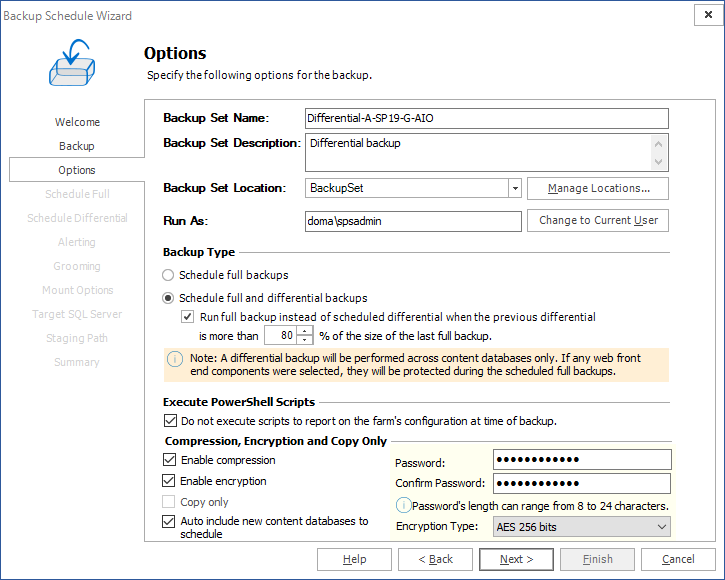Image resolution: width=725 pixels, height=580 pixels.
Task: Click Change to Current User button
Action: tap(598, 221)
